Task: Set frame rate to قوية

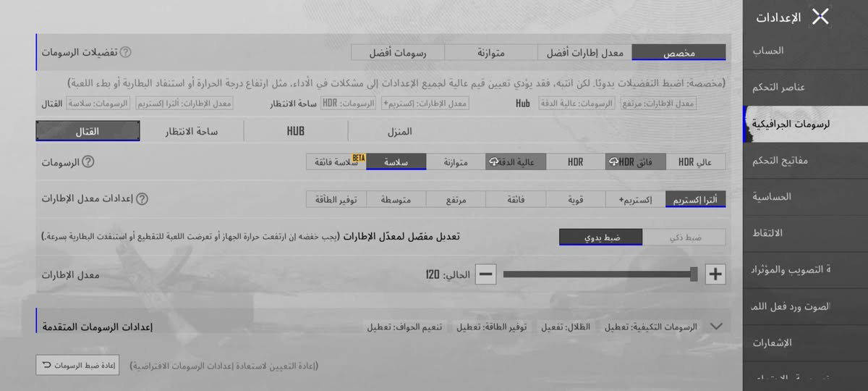Action: (x=575, y=199)
